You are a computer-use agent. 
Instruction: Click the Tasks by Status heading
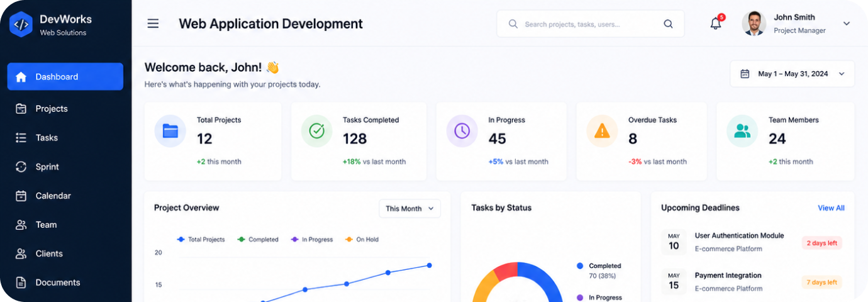[x=501, y=208]
